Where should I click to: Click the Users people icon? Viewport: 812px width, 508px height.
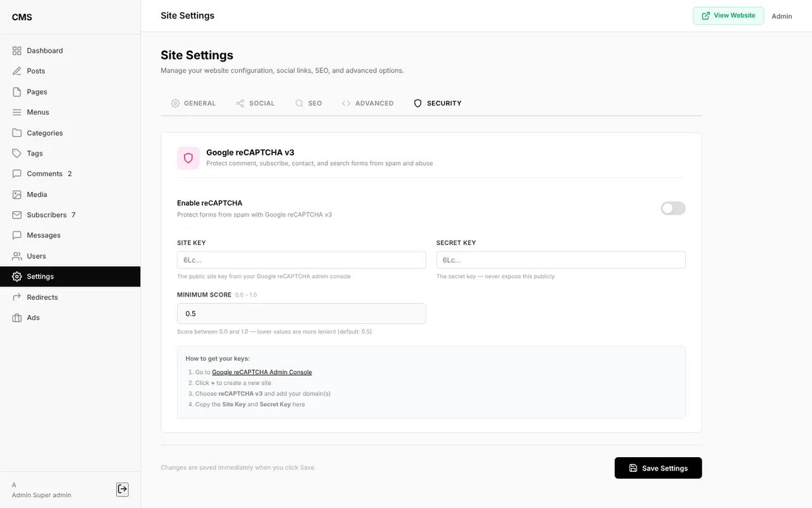(x=17, y=256)
